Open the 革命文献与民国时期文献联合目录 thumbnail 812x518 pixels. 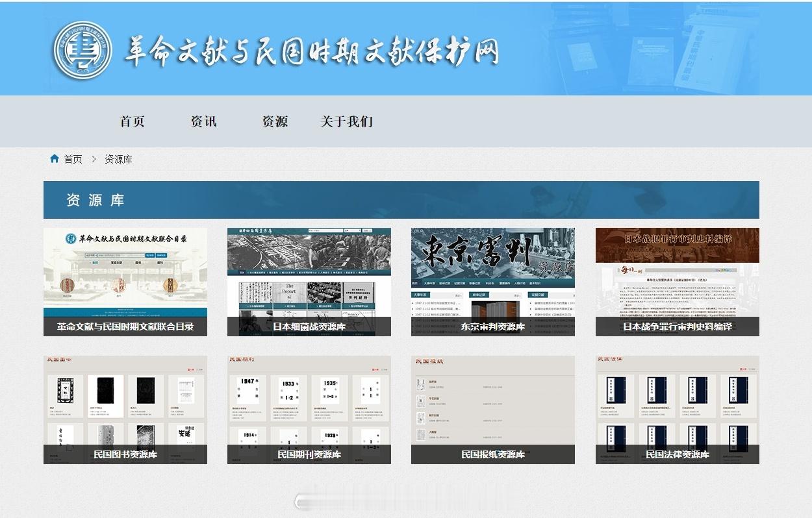pyautogui.click(x=125, y=282)
